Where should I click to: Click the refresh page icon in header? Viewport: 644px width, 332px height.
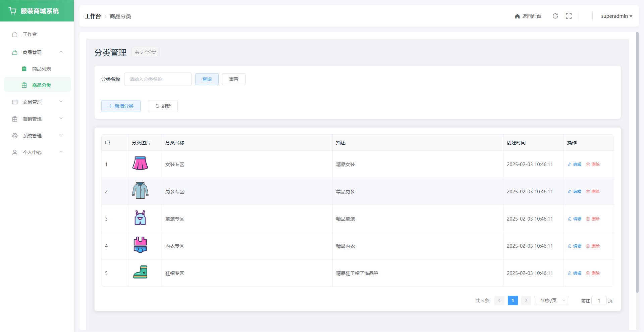[555, 16]
